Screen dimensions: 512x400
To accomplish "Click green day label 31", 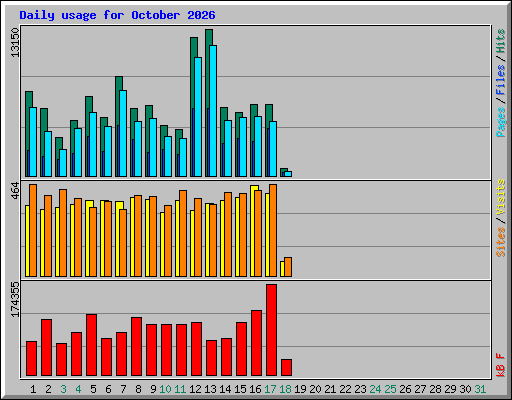I will [x=480, y=389].
